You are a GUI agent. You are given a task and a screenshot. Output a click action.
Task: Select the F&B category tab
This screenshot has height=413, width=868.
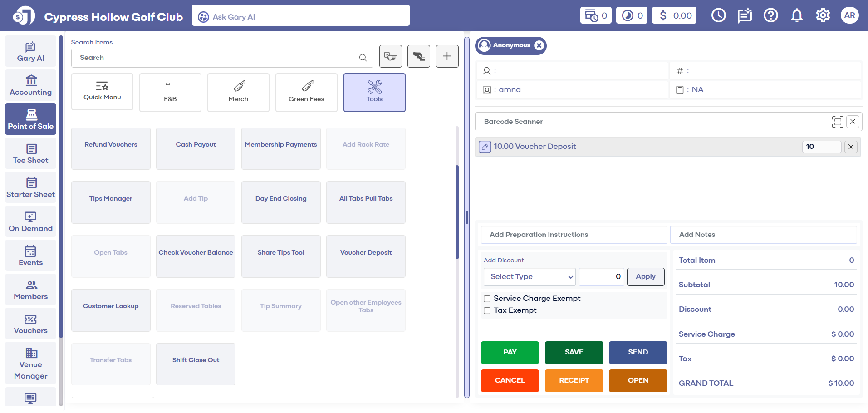point(170,93)
